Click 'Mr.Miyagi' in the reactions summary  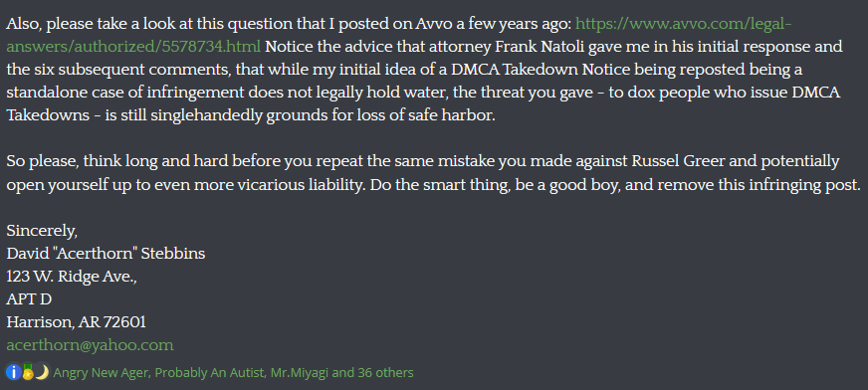click(x=300, y=373)
